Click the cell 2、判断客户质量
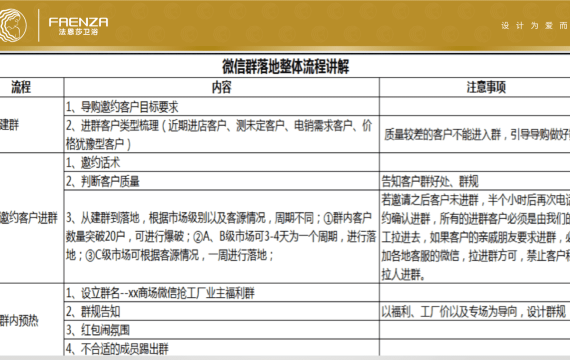Viewport: 570px width, 360px height. tap(221, 181)
